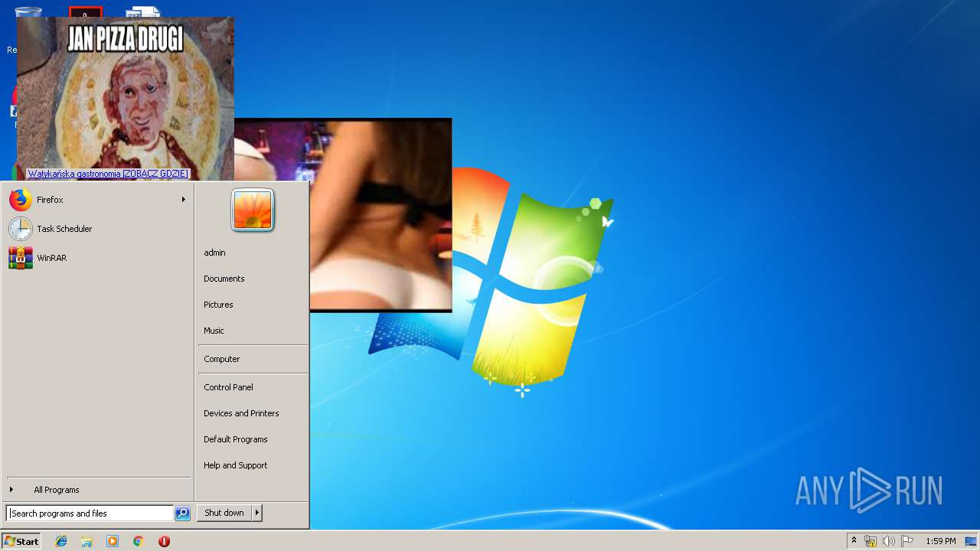
Task: Open WinRAR books icon
Action: [x=21, y=258]
